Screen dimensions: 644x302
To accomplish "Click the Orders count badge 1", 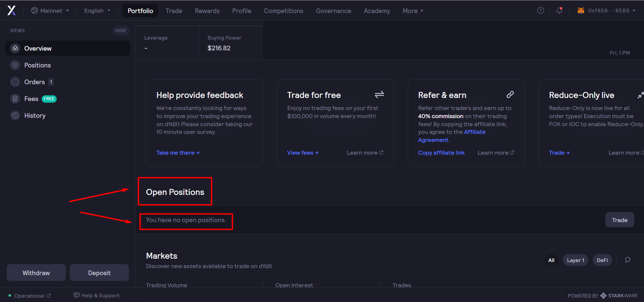I will pyautogui.click(x=51, y=82).
